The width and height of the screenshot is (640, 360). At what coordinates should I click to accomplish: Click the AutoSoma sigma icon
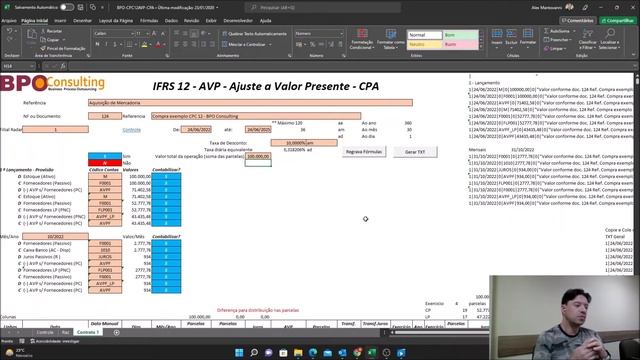pos(547,31)
